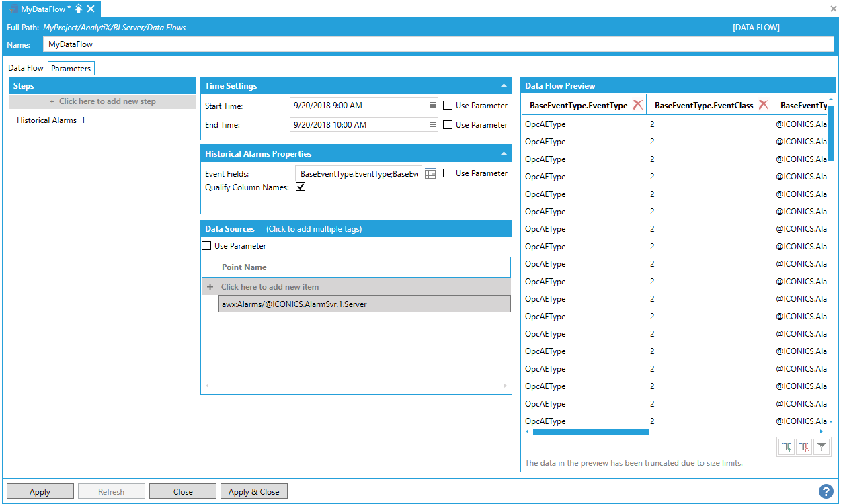The width and height of the screenshot is (841, 504).
Task: Click the Data Sources scroll-left arrow
Action: point(207,386)
